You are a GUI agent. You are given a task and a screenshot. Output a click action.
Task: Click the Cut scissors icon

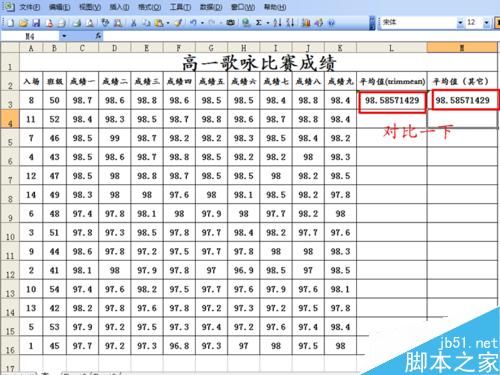point(118,23)
